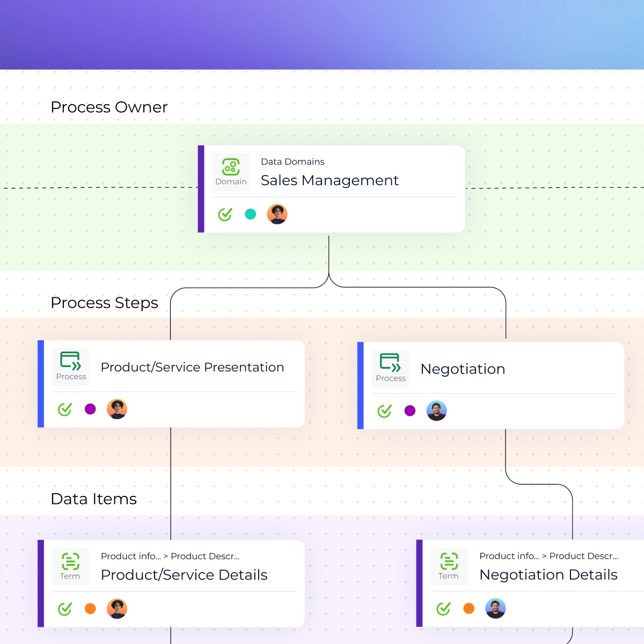Click owner avatar on Negotiation Details card
Image resolution: width=644 pixels, height=644 pixels.
(495, 609)
